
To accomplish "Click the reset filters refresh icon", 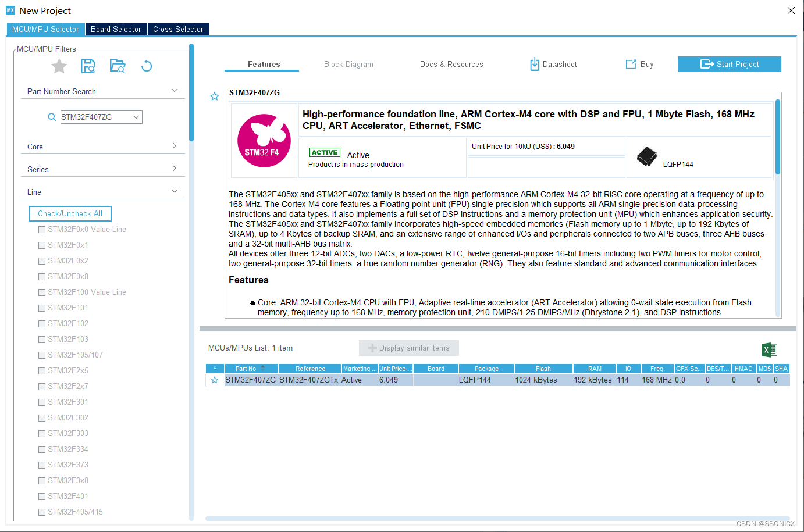I will point(147,66).
